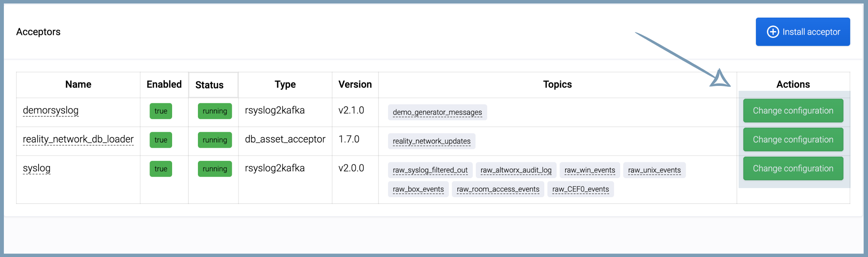Open the demorsyslog acceptor link
This screenshot has width=868, height=257.
(51, 110)
